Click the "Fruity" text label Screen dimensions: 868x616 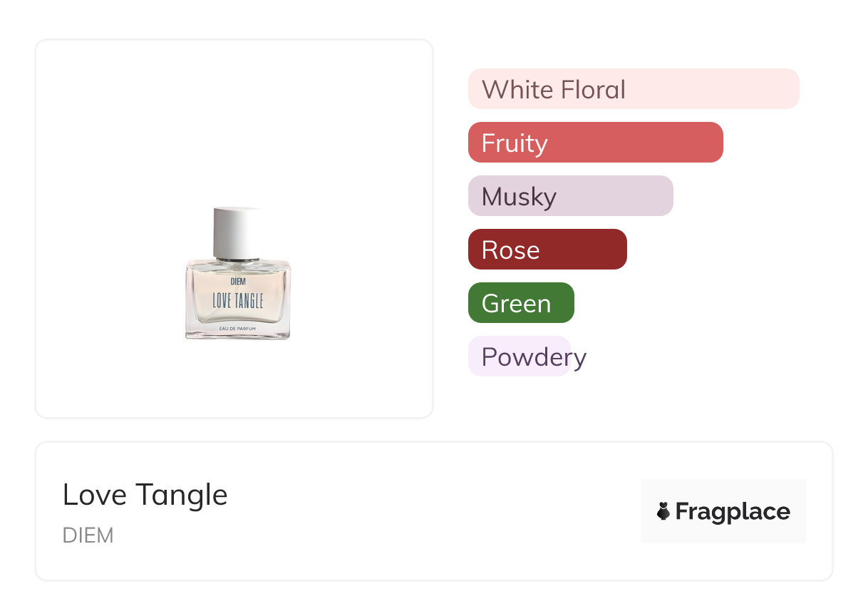click(x=515, y=143)
